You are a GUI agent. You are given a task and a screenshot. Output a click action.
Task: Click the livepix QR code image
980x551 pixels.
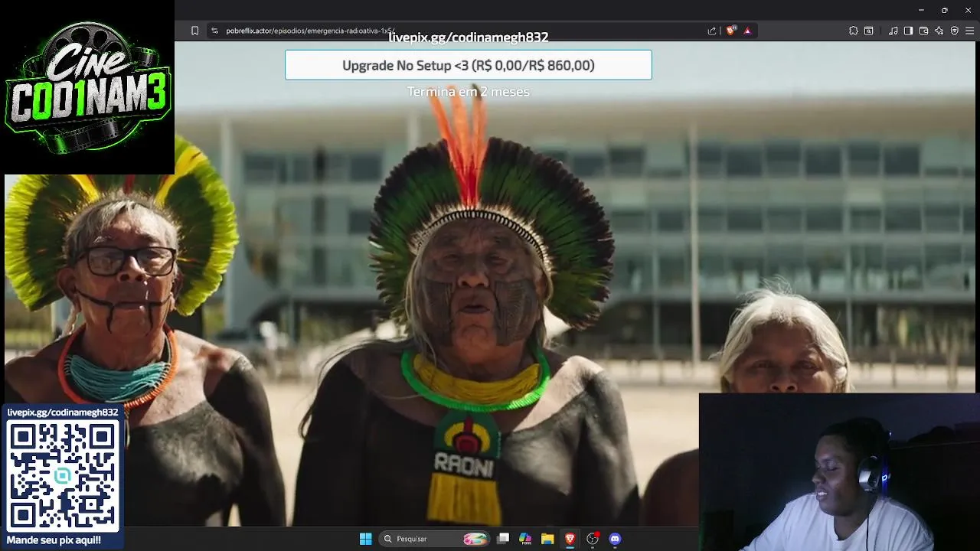click(x=63, y=475)
